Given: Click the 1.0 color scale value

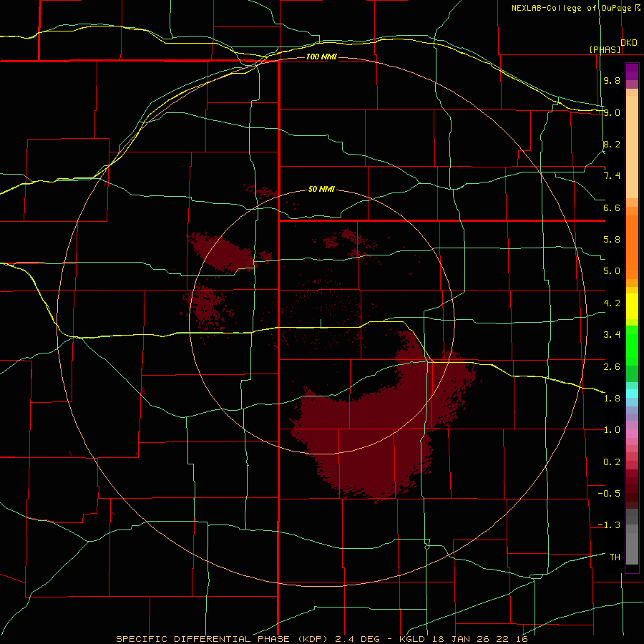Looking at the screenshot, I should pos(612,430).
